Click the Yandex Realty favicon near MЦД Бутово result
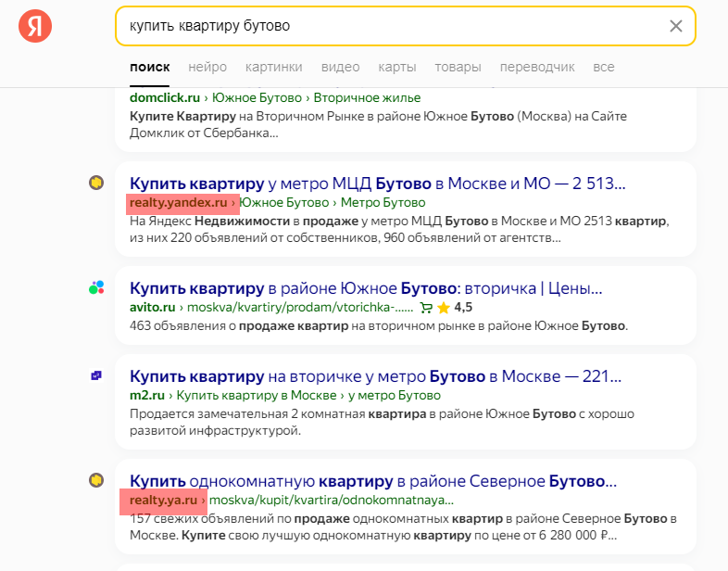728x571 pixels. [x=96, y=183]
